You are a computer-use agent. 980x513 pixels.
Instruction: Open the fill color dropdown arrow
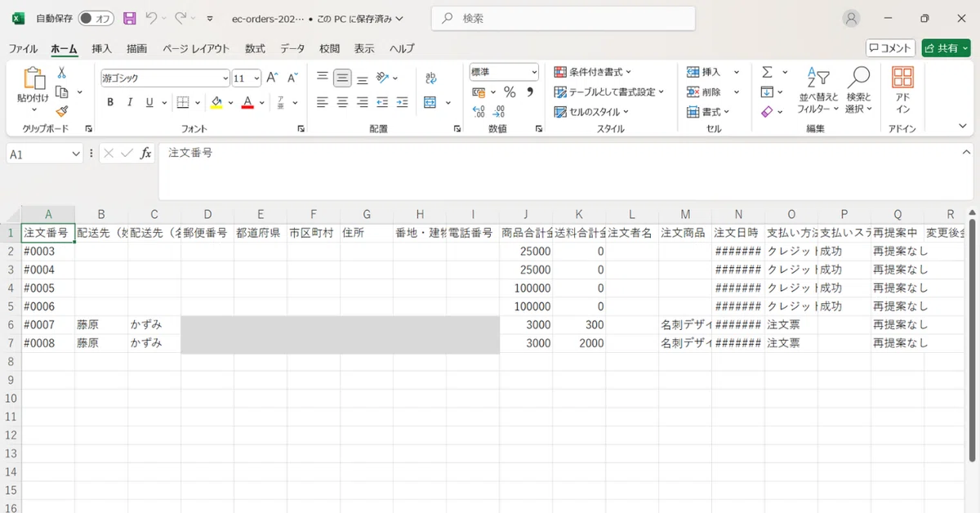click(230, 103)
